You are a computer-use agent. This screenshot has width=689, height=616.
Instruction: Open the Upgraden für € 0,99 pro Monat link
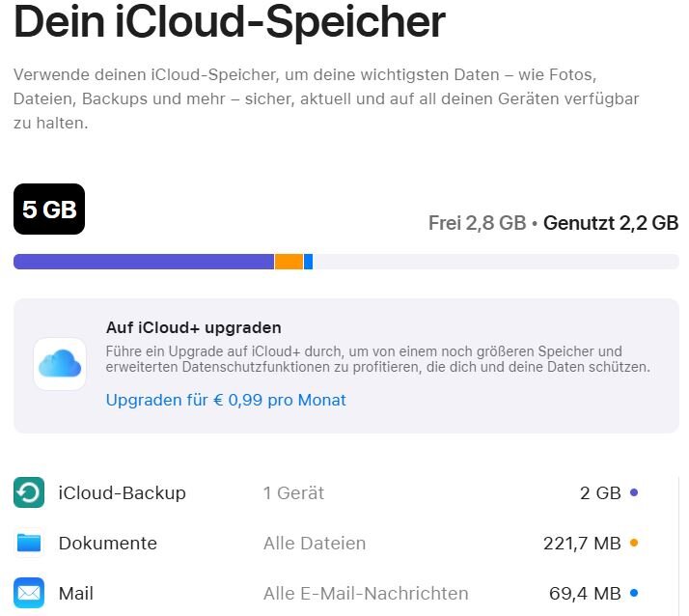coord(226,400)
